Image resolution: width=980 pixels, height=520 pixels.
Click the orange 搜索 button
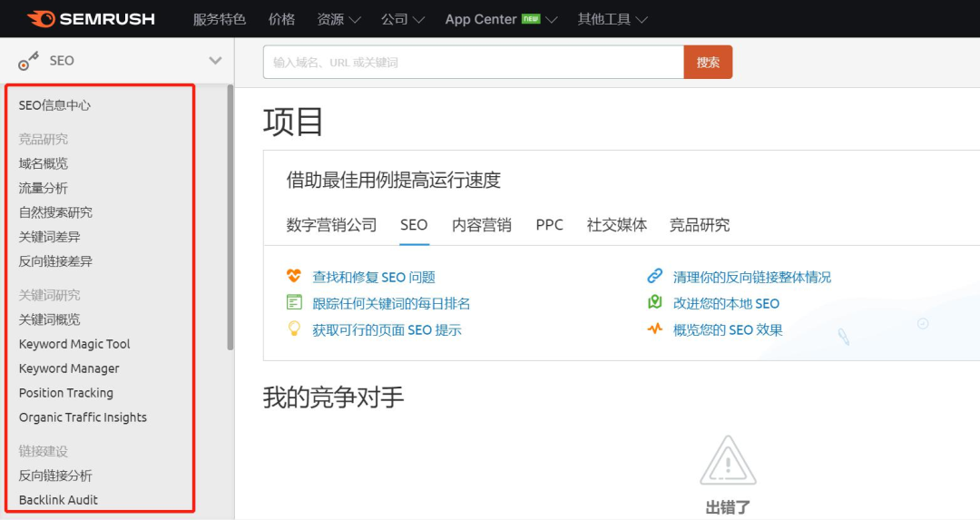(708, 62)
